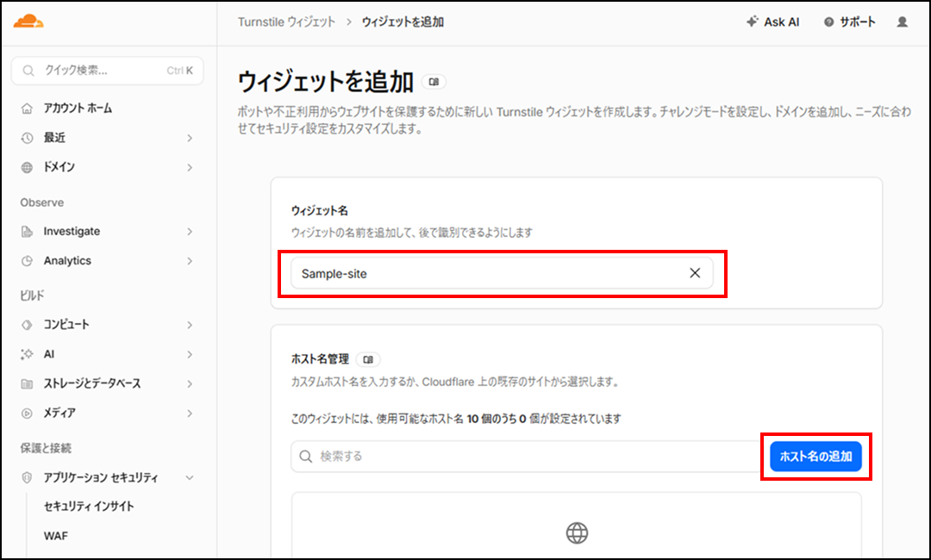Focus the Sample-site widget name field
The image size is (931, 560).
coord(502,273)
